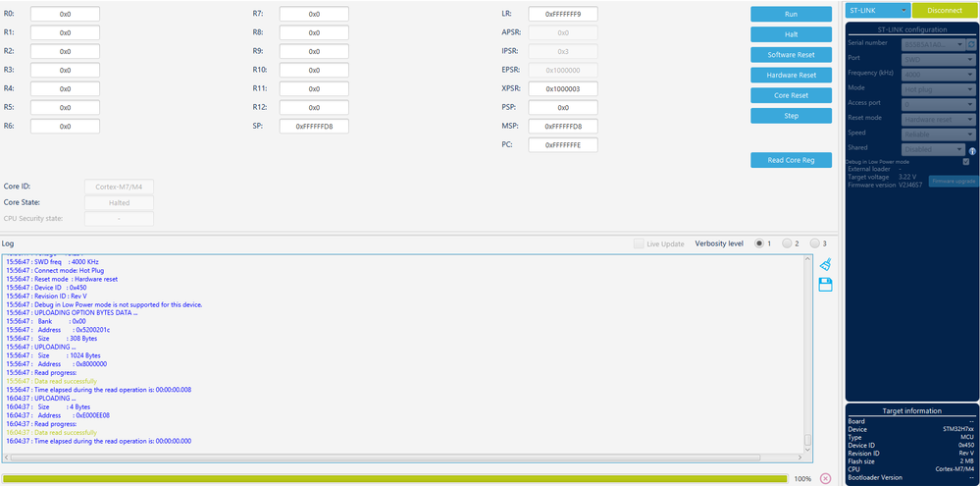The image size is (980, 486).
Task: Click the green progress bar
Action: point(395,478)
